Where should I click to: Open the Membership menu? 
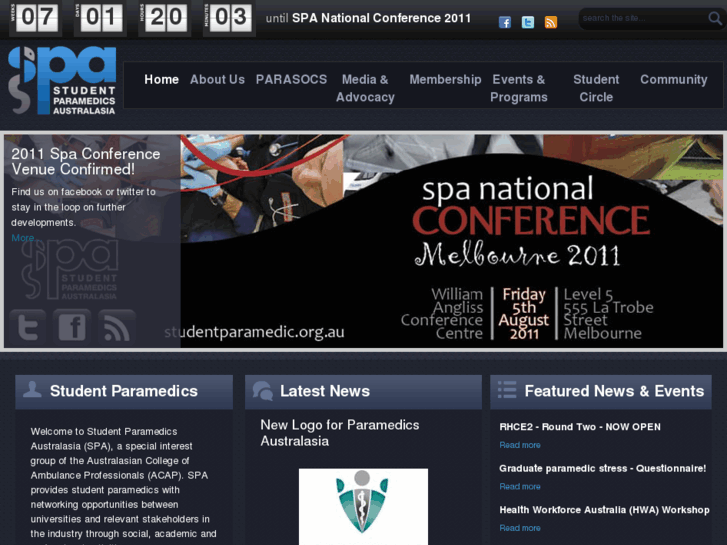pyautogui.click(x=445, y=80)
